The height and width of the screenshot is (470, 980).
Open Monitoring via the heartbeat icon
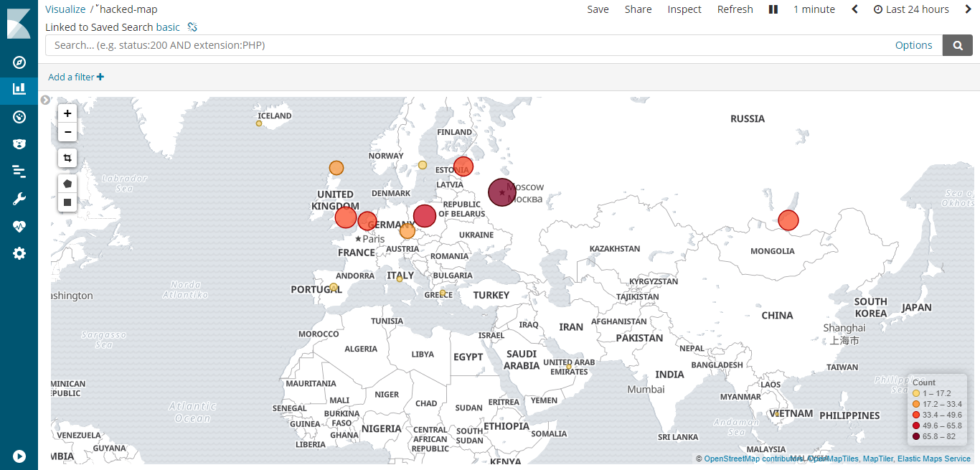coord(19,225)
